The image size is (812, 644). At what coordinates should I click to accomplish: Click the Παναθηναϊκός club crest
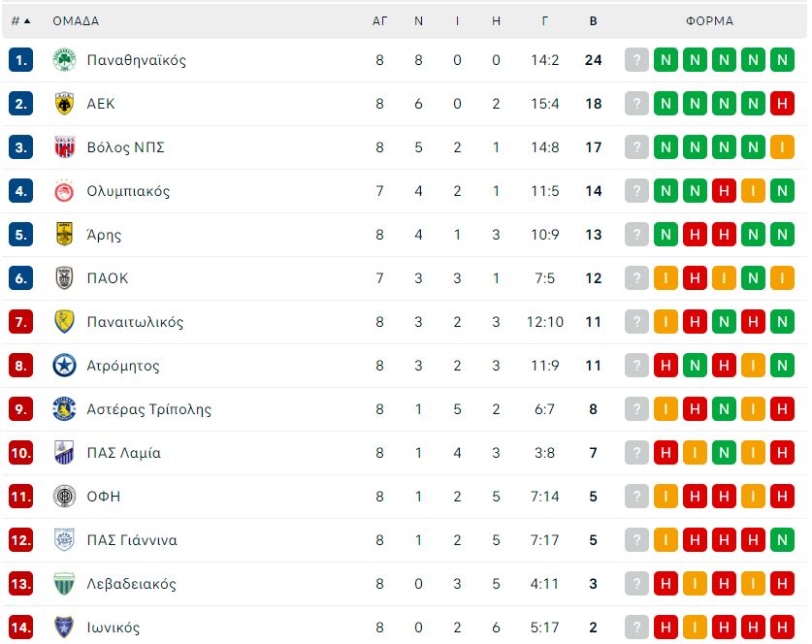[x=65, y=60]
